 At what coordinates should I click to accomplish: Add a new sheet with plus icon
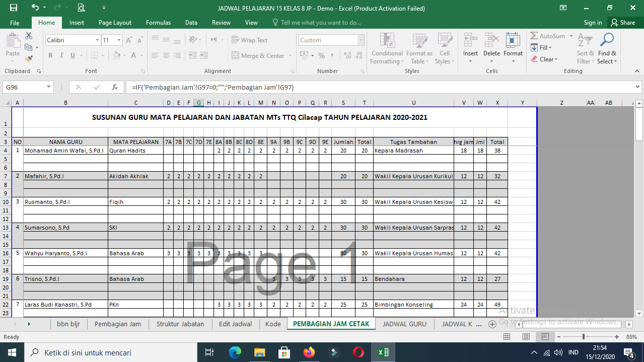[x=492, y=324]
